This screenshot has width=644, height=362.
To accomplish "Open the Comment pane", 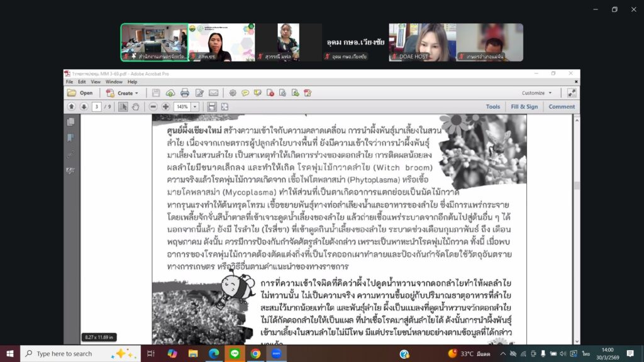I will 562,107.
